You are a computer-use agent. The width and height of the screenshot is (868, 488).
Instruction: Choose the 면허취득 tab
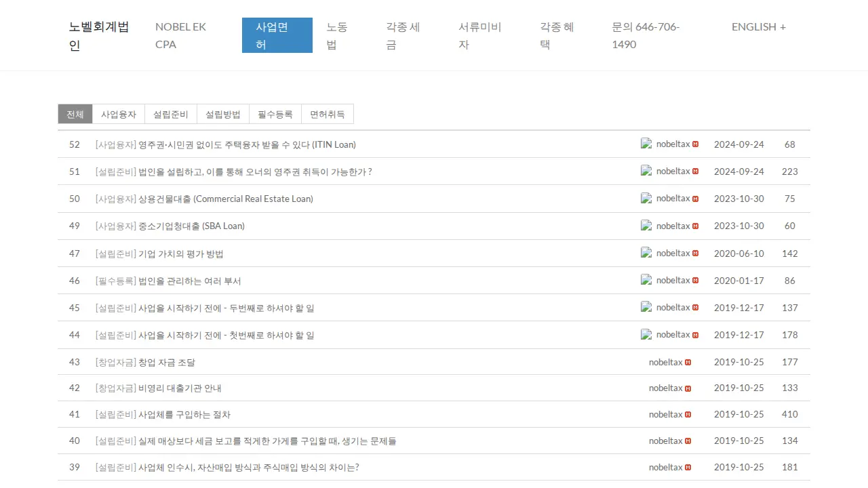click(x=328, y=115)
